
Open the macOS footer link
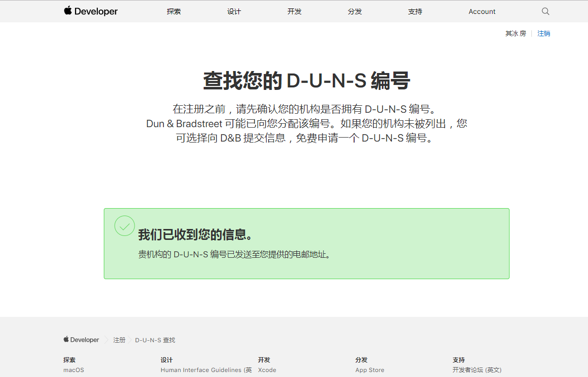73,370
